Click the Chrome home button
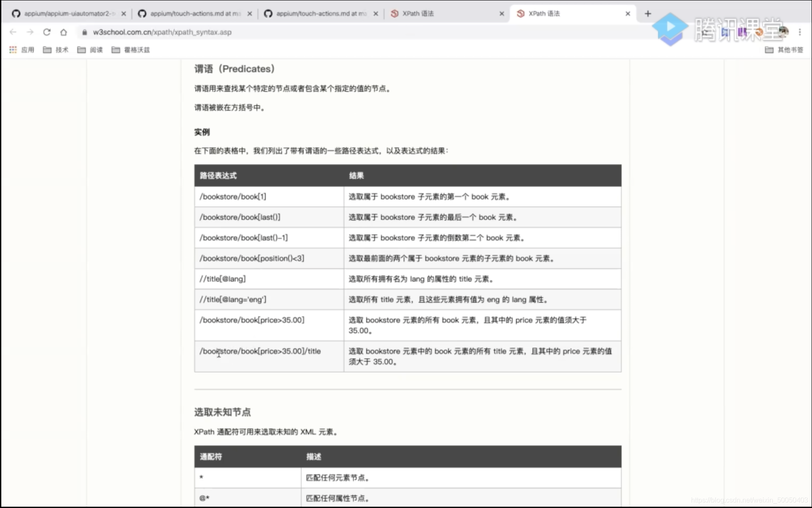The width and height of the screenshot is (812, 508). [64, 32]
